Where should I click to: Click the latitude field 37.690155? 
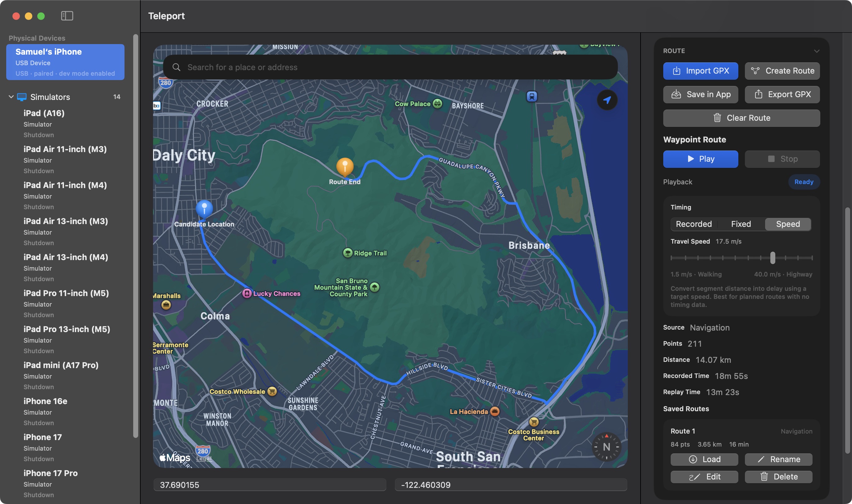click(x=270, y=485)
